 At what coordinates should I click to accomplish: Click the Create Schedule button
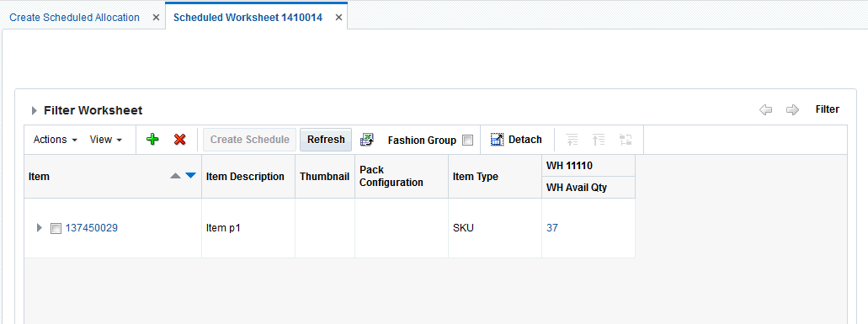coord(250,140)
